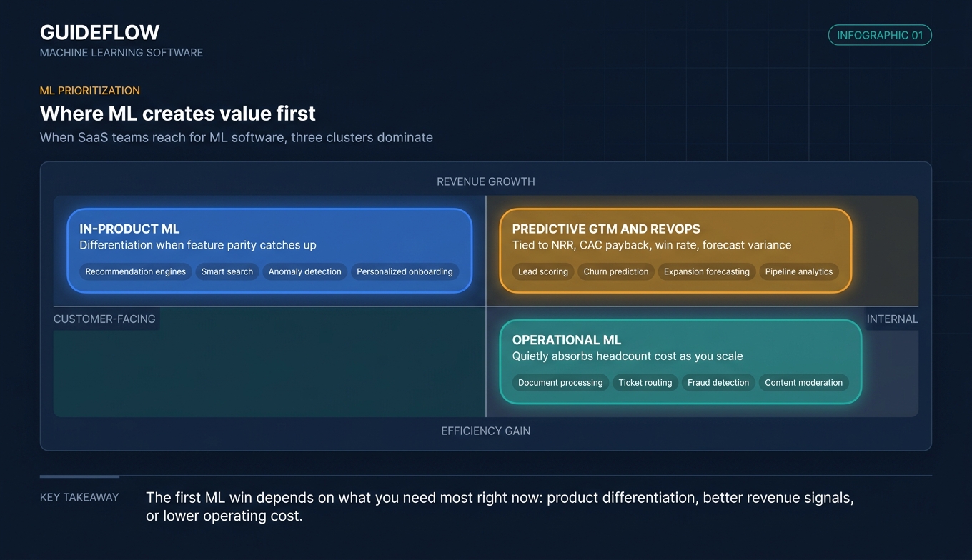Click the heading Where ML creates value first
The width and height of the screenshot is (972, 560).
pyautogui.click(x=178, y=114)
